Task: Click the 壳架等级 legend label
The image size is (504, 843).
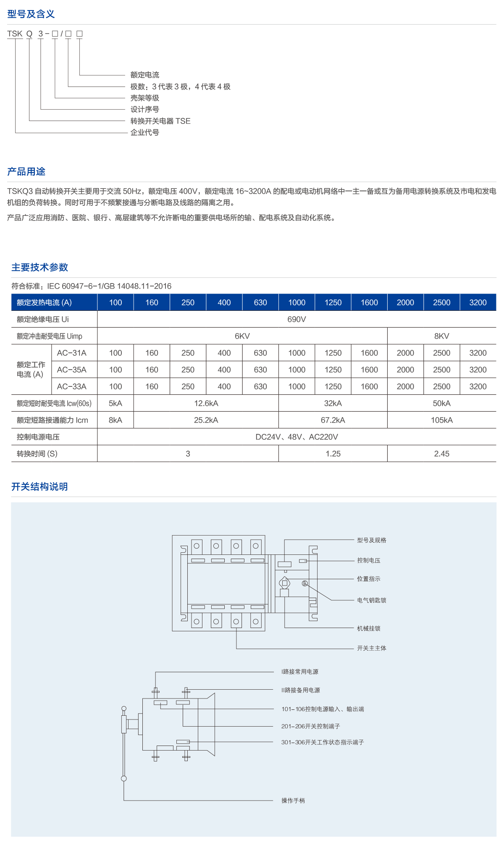Action: [145, 98]
